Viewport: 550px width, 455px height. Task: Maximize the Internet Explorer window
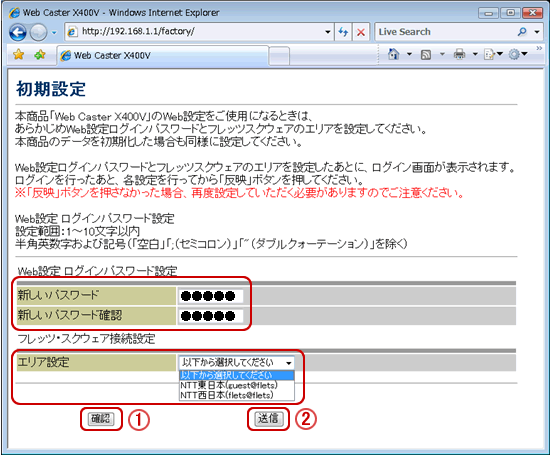(x=510, y=13)
